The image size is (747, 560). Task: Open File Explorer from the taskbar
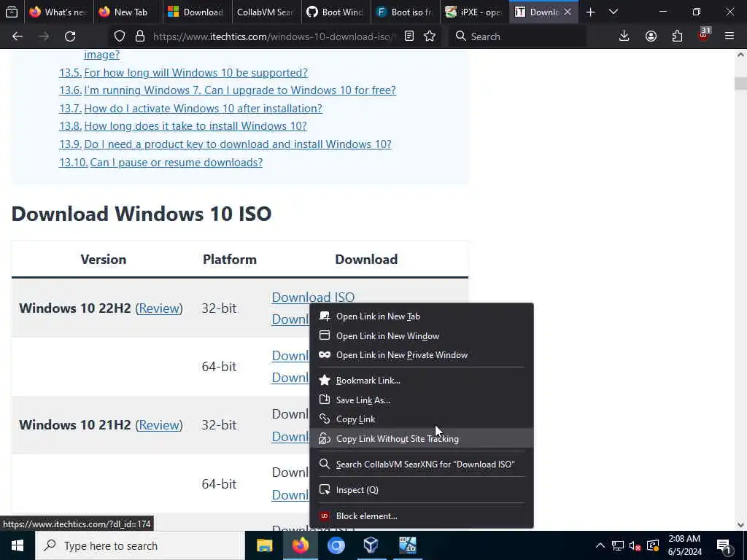click(264, 545)
